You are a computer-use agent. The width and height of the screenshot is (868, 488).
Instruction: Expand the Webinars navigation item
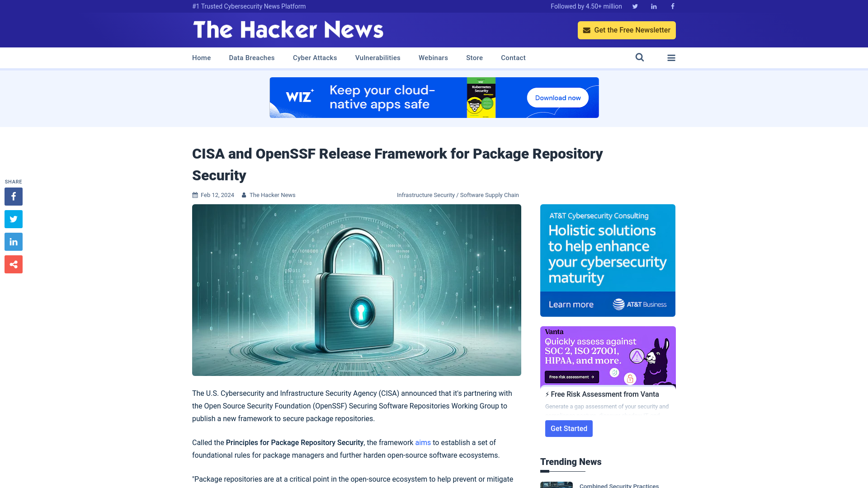click(x=433, y=58)
